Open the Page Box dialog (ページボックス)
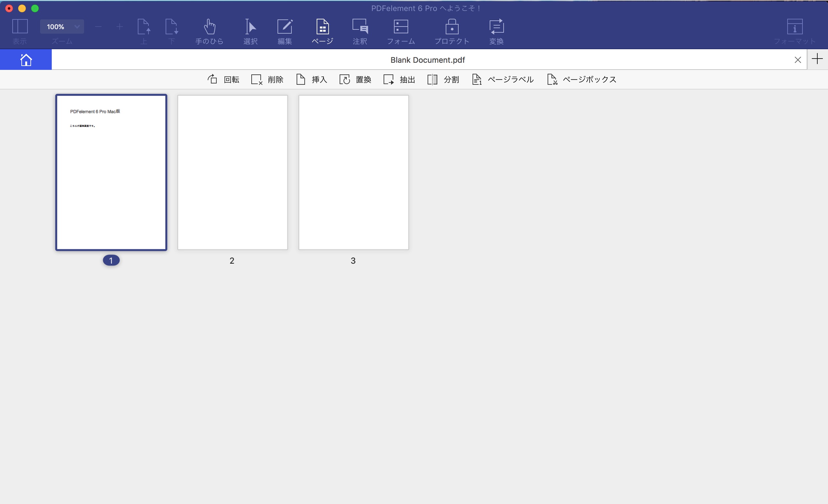Screen dimensions: 828x504 pos(581,79)
